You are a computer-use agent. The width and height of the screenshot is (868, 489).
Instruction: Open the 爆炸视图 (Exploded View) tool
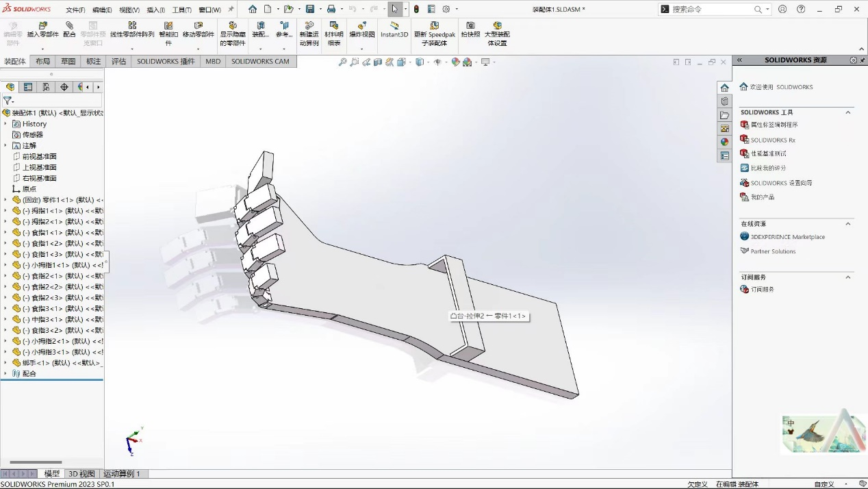click(361, 26)
